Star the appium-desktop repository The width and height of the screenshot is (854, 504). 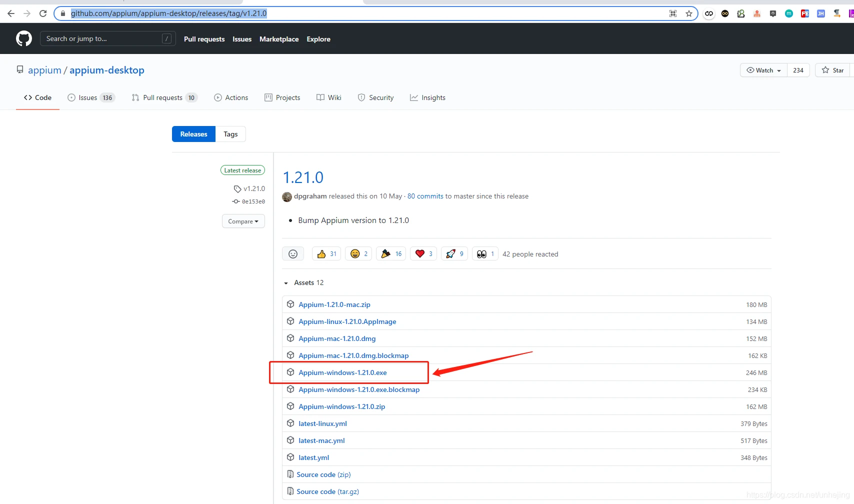pos(833,70)
